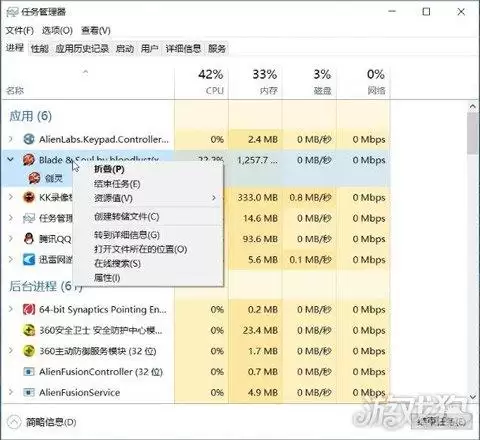
Task: Click the AlienFusionController process icon
Action: (x=29, y=372)
